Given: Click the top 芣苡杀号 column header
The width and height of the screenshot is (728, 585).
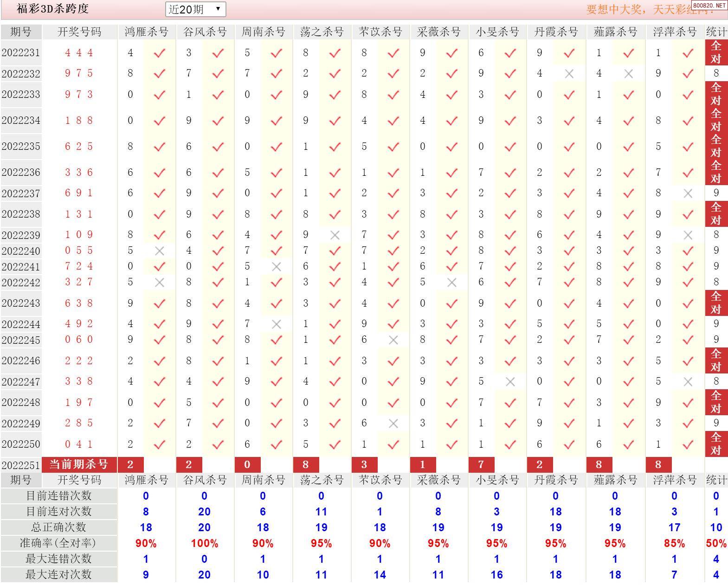Looking at the screenshot, I should (x=380, y=32).
